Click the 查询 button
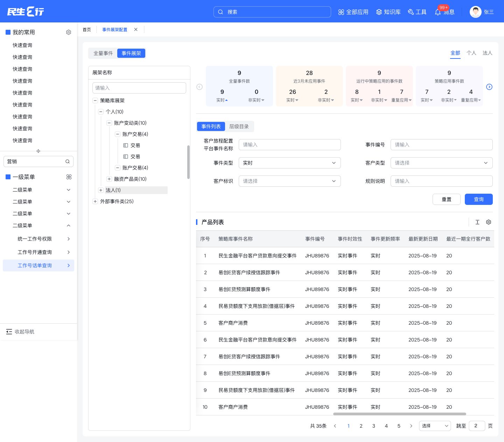 click(479, 199)
